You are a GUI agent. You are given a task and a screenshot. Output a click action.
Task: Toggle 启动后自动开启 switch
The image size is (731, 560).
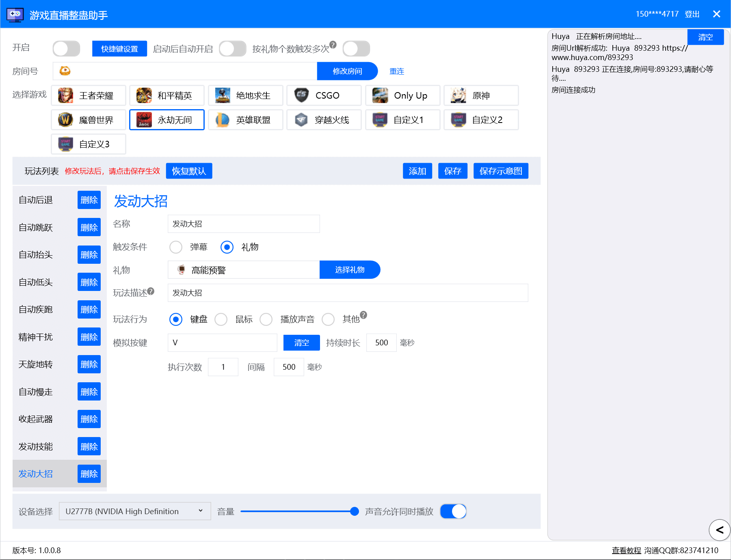[233, 49]
